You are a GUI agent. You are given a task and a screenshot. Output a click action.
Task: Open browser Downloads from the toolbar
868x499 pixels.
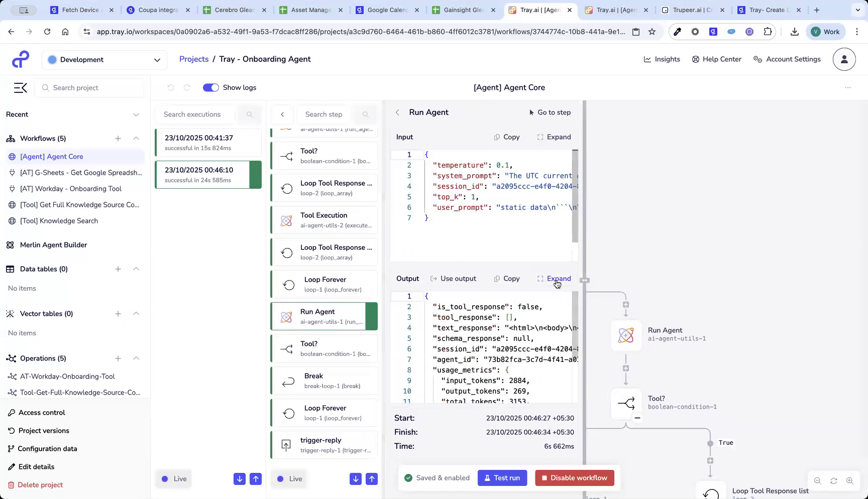(795, 31)
